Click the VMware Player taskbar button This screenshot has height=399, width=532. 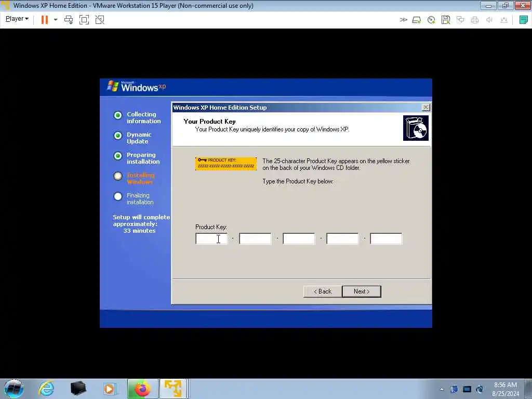click(174, 389)
